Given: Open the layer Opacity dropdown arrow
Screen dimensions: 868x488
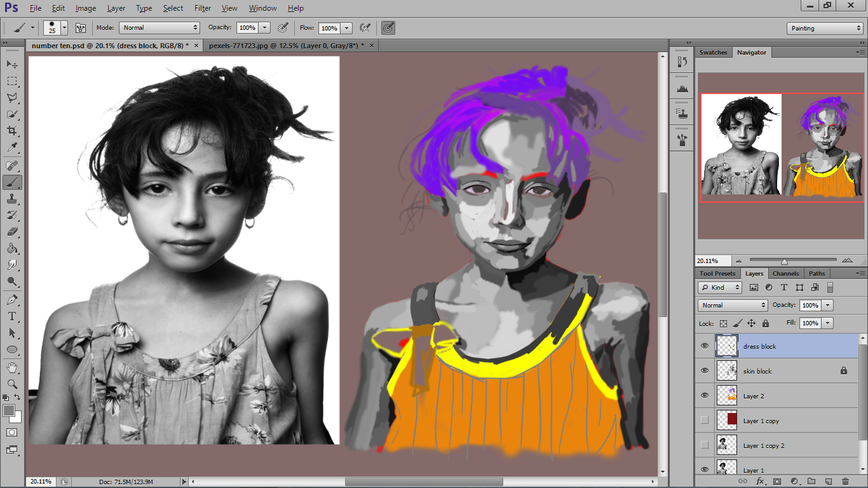Looking at the screenshot, I should (827, 305).
